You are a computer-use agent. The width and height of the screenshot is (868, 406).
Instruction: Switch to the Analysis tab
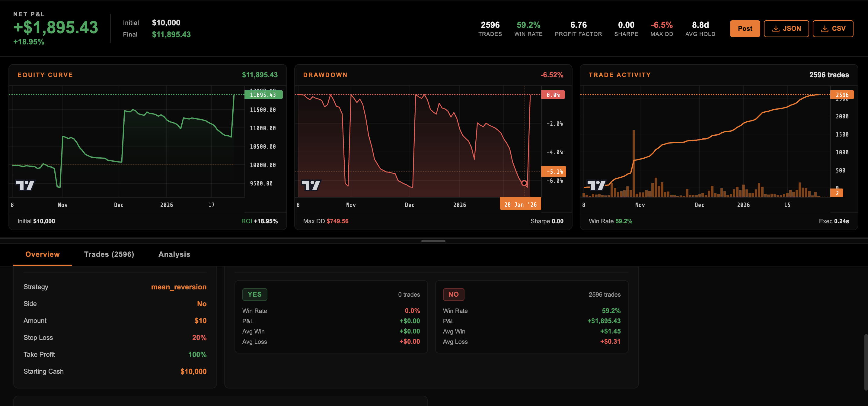(x=174, y=254)
